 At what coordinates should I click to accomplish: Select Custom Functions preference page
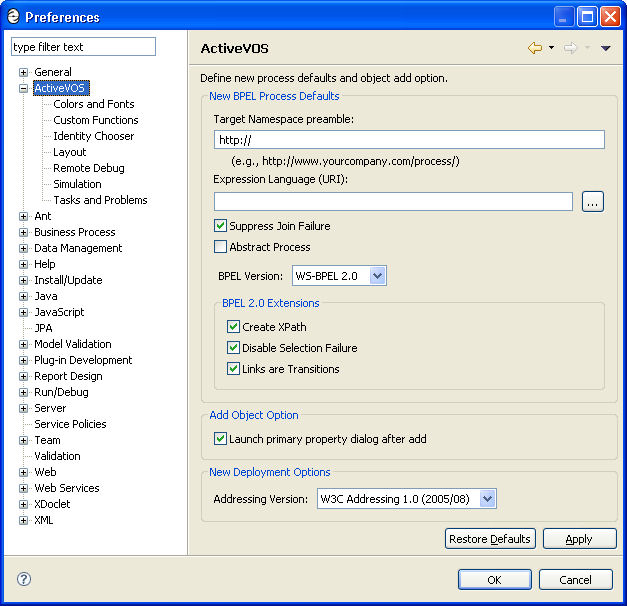pos(96,120)
